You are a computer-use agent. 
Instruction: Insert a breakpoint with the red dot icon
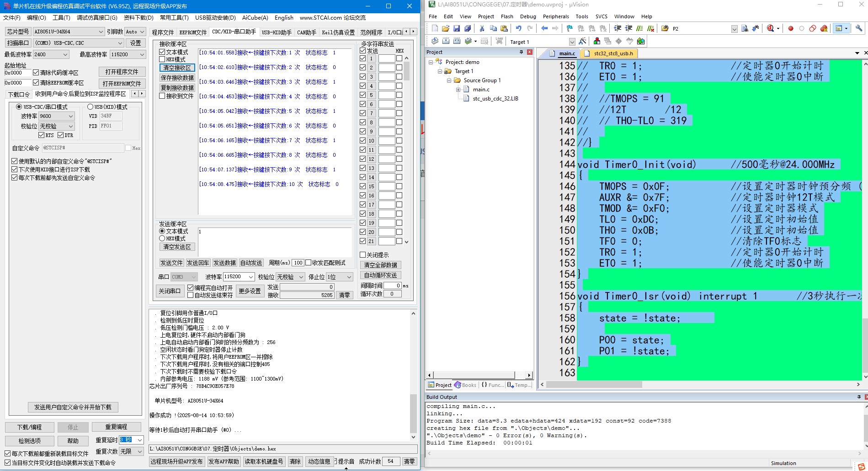[791, 28]
